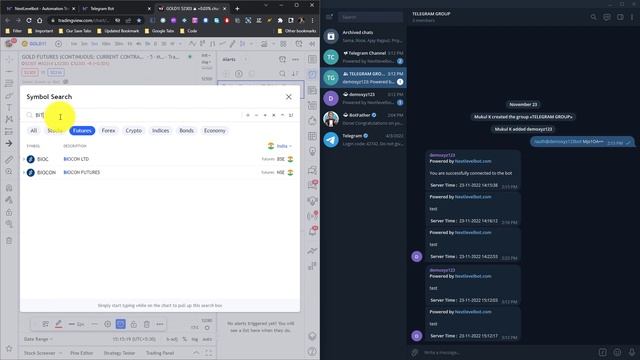The image size is (640, 360).
Task: Open Telegram Channel chat
Action: pos(364,57)
